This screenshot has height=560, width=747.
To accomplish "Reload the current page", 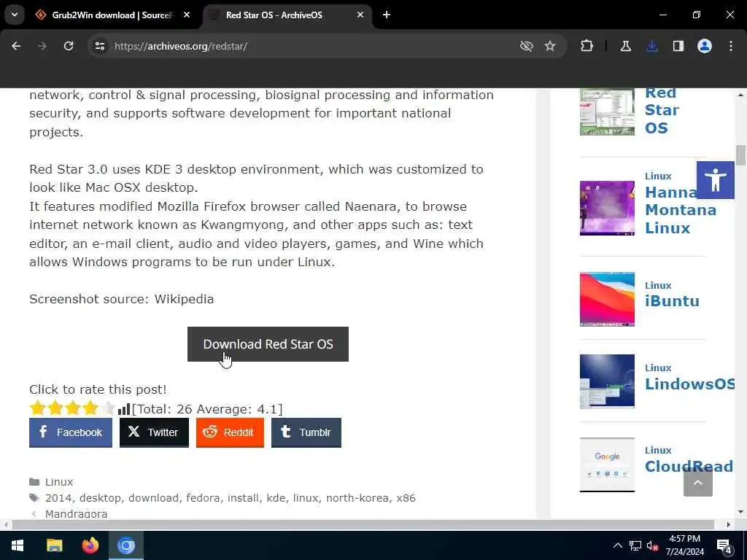I will point(69,46).
